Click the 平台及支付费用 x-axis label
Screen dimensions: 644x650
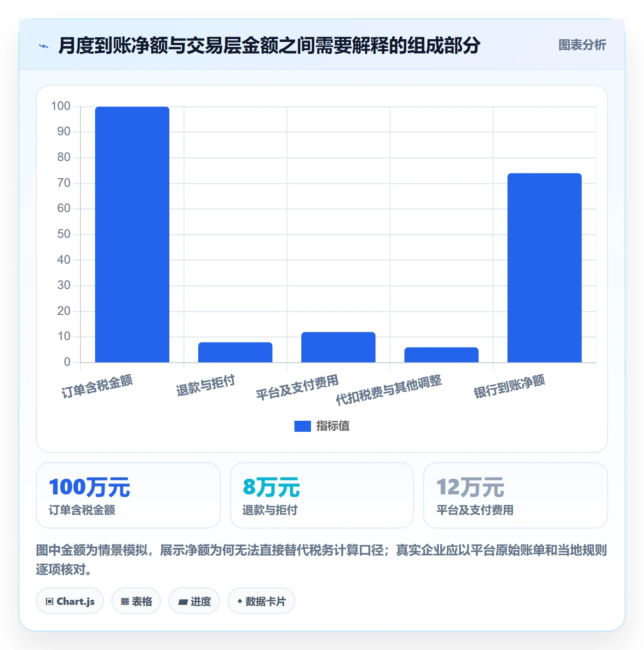[297, 387]
